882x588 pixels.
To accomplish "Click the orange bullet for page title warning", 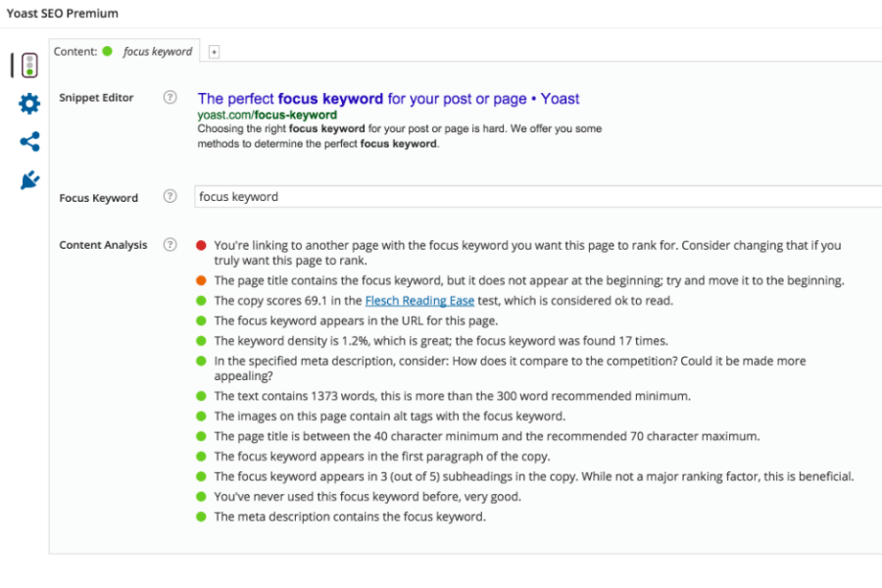I will click(x=201, y=280).
